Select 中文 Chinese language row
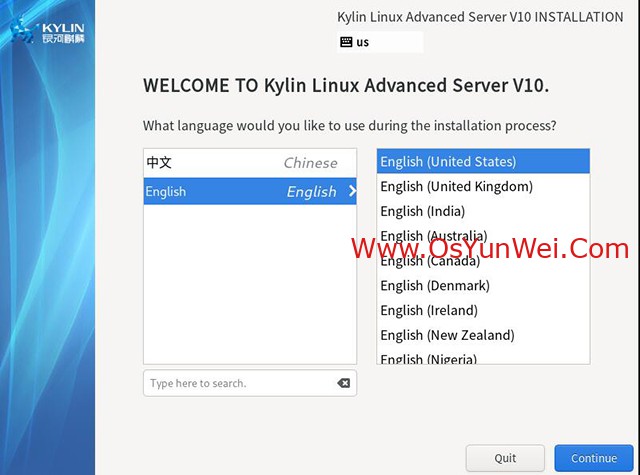Image resolution: width=640 pixels, height=475 pixels. coord(250,163)
